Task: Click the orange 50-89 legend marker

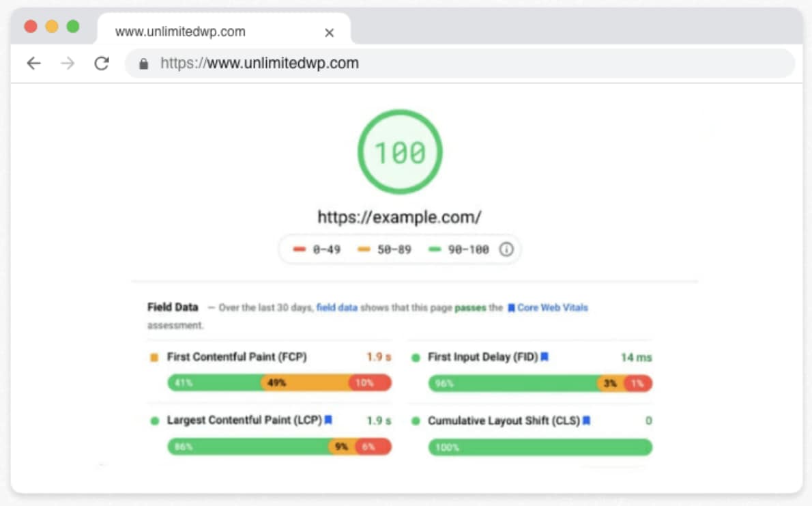Action: (364, 249)
